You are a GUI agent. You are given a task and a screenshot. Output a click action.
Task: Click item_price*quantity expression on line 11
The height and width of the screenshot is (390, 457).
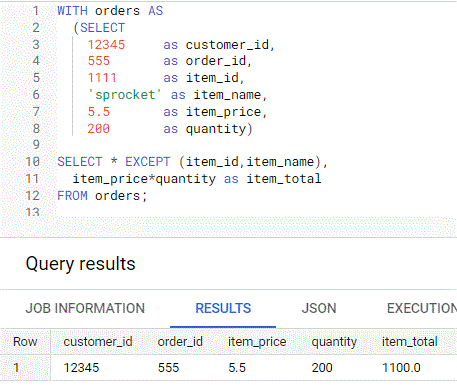click(144, 179)
